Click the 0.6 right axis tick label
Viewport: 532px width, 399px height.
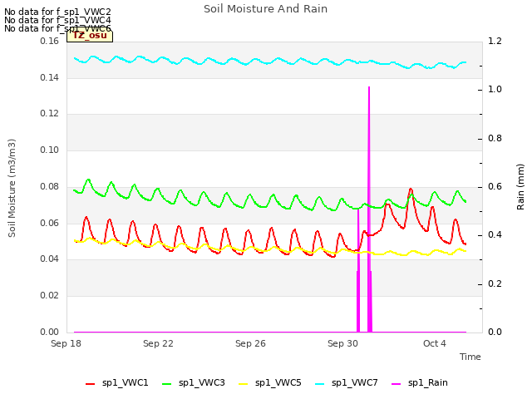click(495, 186)
